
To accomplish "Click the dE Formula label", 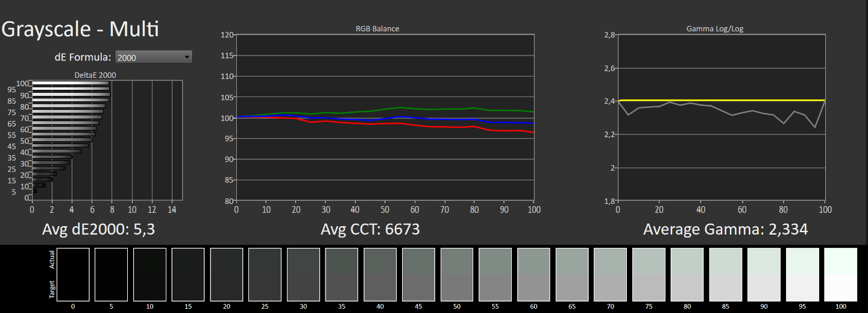I will click(x=83, y=57).
